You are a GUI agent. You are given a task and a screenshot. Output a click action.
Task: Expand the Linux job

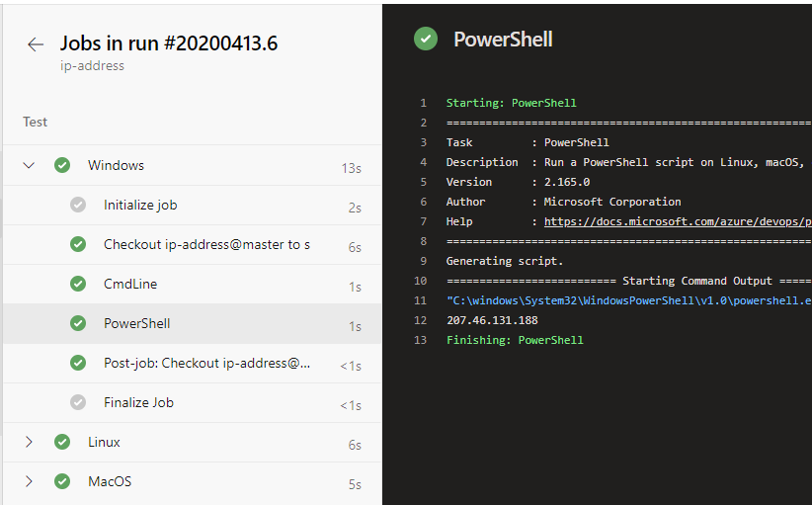(x=29, y=442)
